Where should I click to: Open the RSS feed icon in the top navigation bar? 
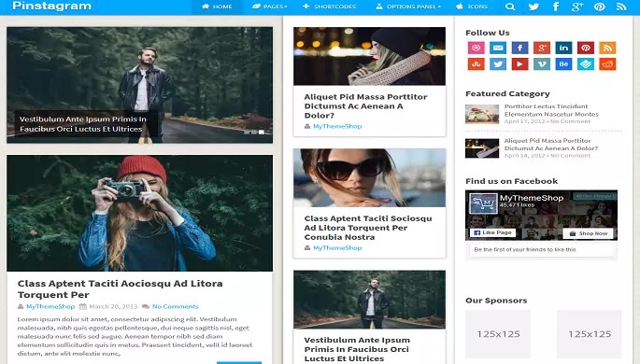[621, 7]
